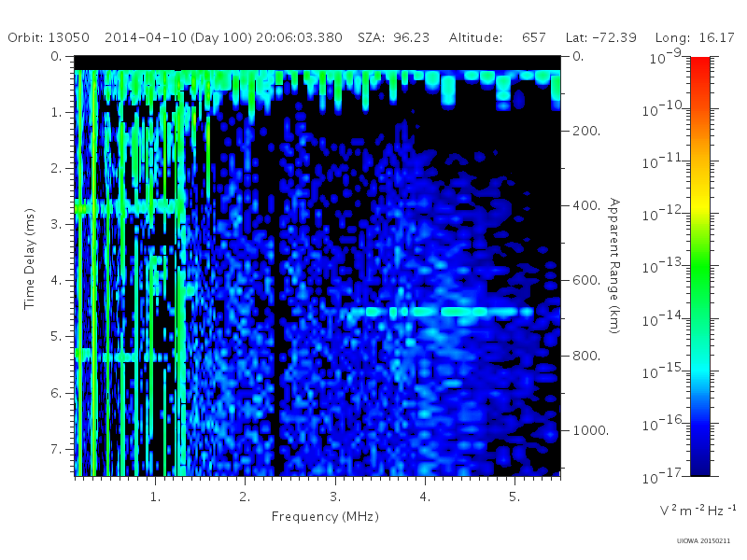747x560 pixels.
Task: Click the 'Apparent Range (km)' axis label
Action: (614, 266)
